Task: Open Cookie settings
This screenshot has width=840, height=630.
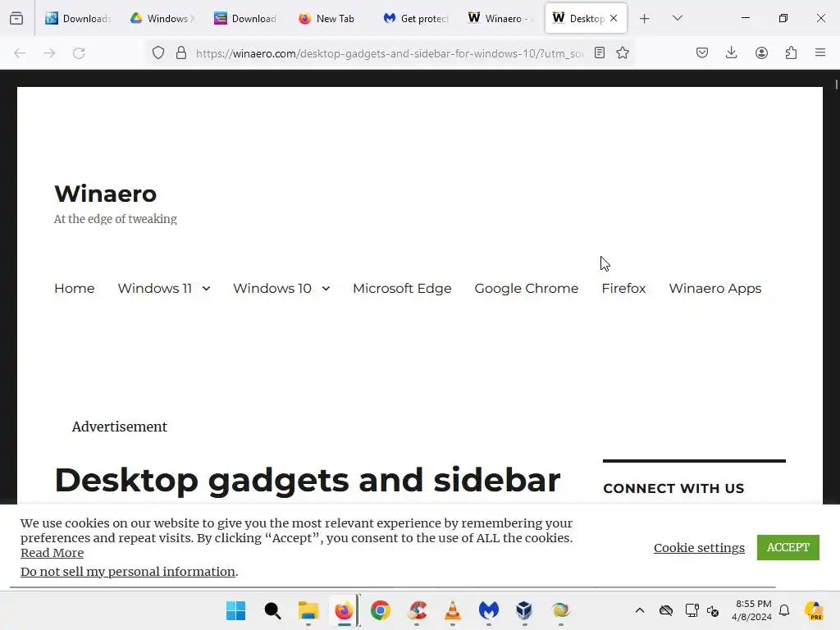Action: [x=699, y=547]
